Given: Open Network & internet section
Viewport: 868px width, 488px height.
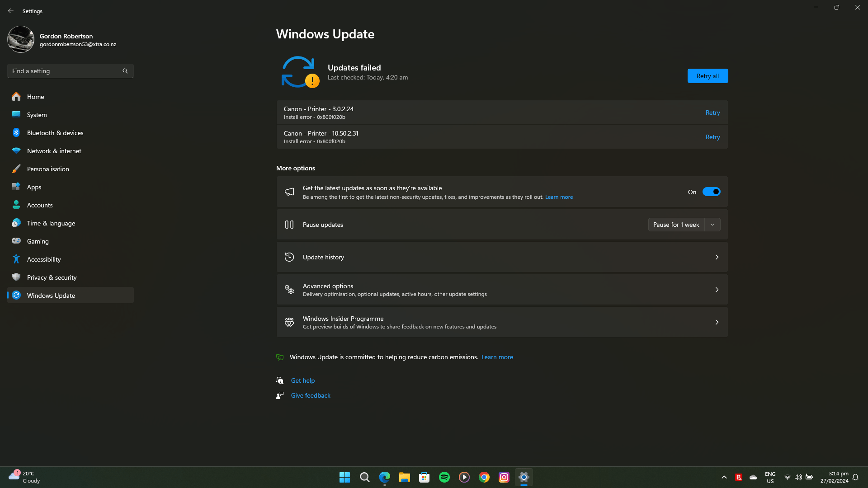Looking at the screenshot, I should click(x=54, y=151).
